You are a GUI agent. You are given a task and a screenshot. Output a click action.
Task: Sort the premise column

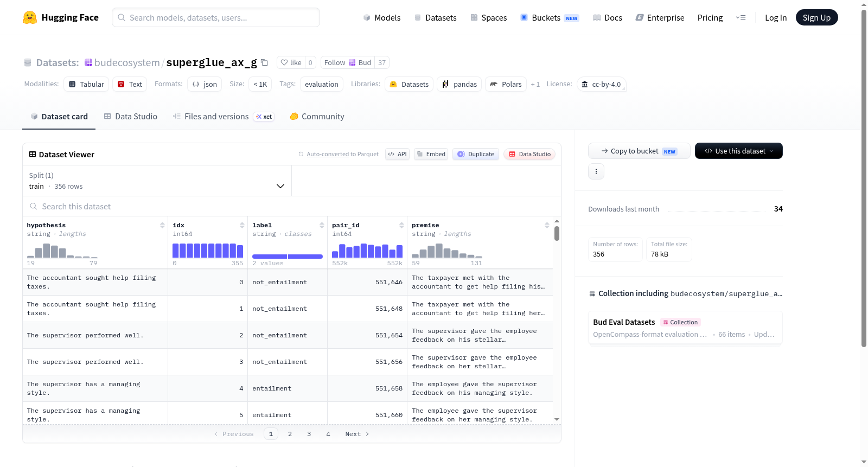click(547, 225)
